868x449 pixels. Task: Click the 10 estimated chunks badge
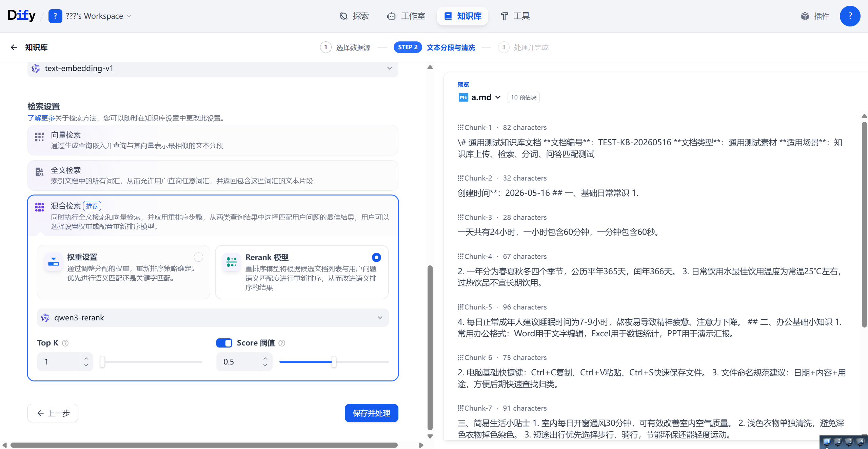tap(524, 97)
